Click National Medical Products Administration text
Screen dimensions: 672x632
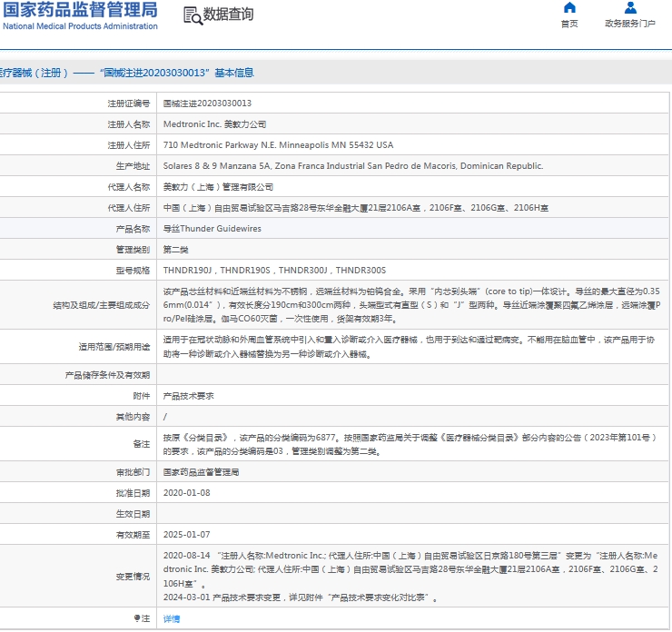(80, 26)
